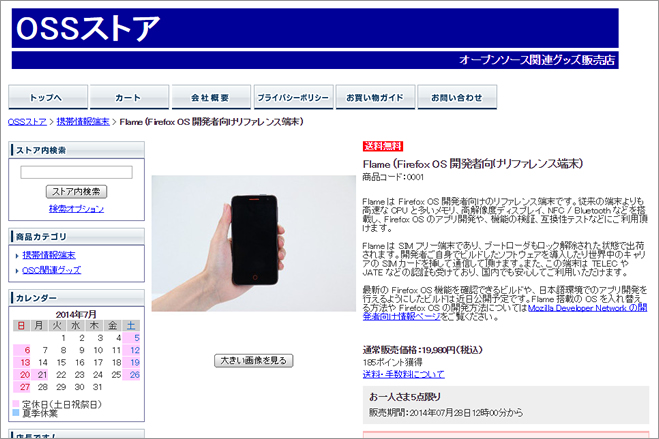Go to トップへ navigation button

[48, 97]
